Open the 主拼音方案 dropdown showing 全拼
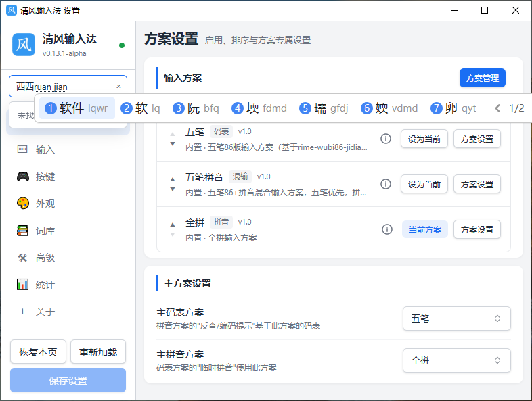This screenshot has height=401, width=532. click(456, 360)
